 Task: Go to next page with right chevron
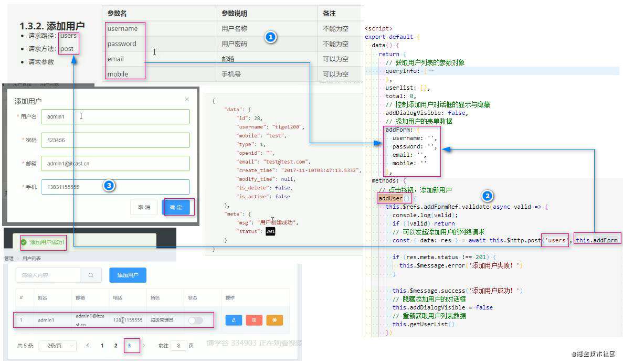(x=144, y=345)
